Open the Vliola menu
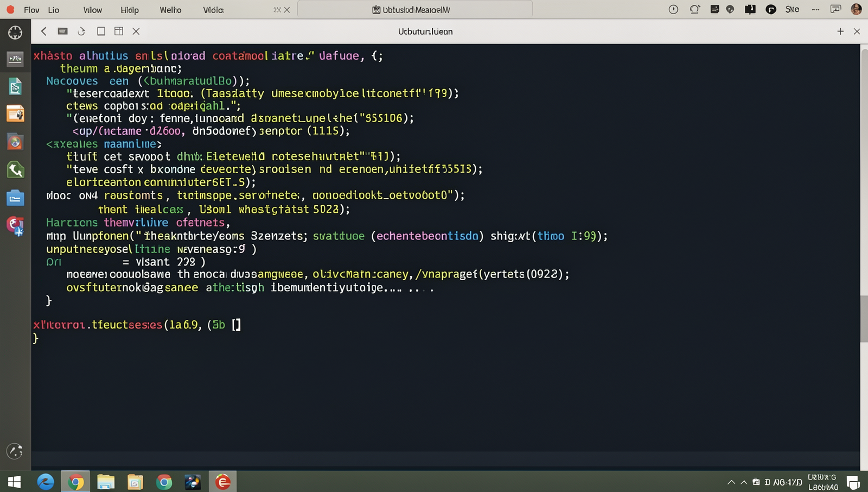This screenshot has width=868, height=492. click(x=213, y=10)
